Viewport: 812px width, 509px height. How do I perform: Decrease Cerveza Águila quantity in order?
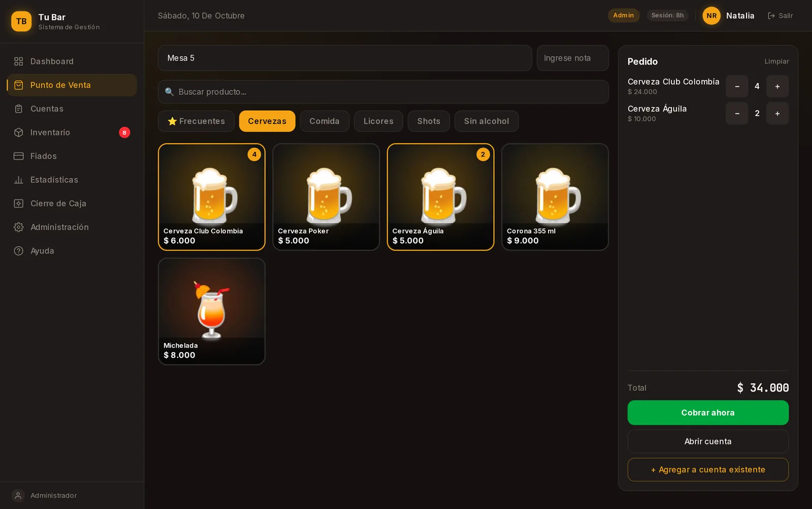coord(737,113)
